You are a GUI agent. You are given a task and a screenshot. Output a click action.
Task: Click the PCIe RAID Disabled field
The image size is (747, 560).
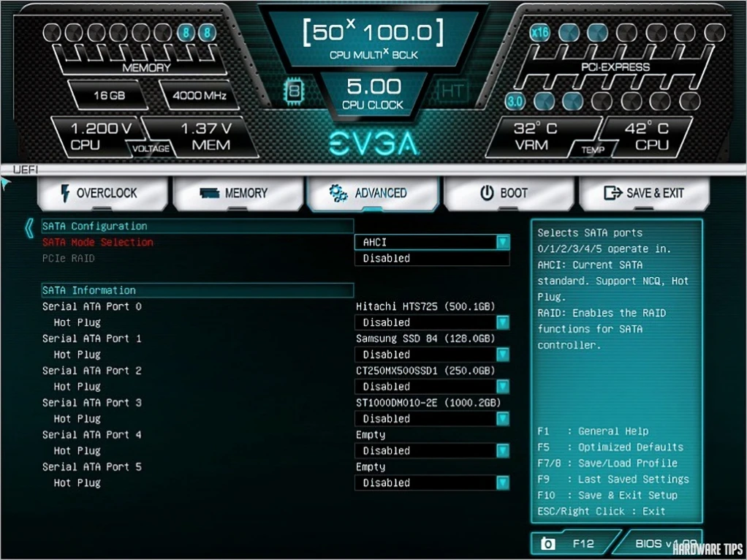432,258
